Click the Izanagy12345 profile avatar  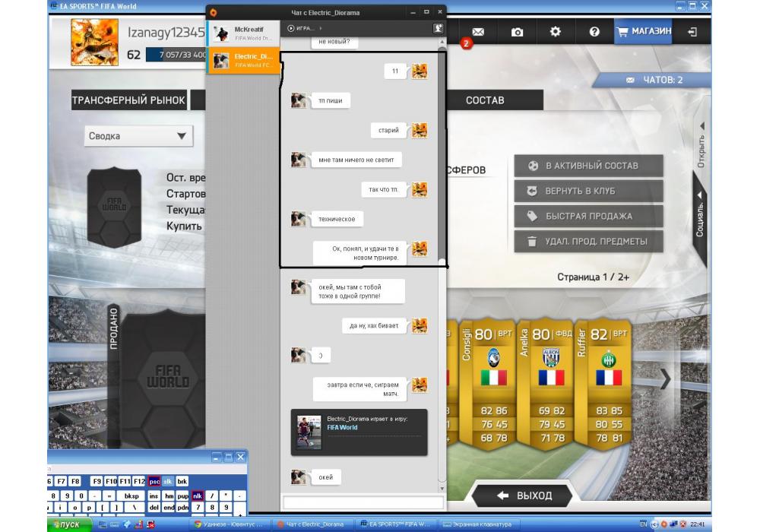pyautogui.click(x=94, y=42)
